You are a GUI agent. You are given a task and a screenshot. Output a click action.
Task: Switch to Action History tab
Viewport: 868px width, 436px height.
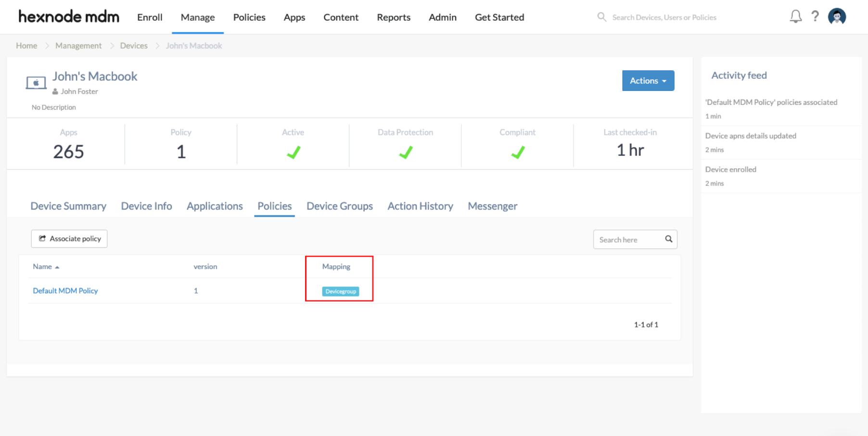[421, 206]
